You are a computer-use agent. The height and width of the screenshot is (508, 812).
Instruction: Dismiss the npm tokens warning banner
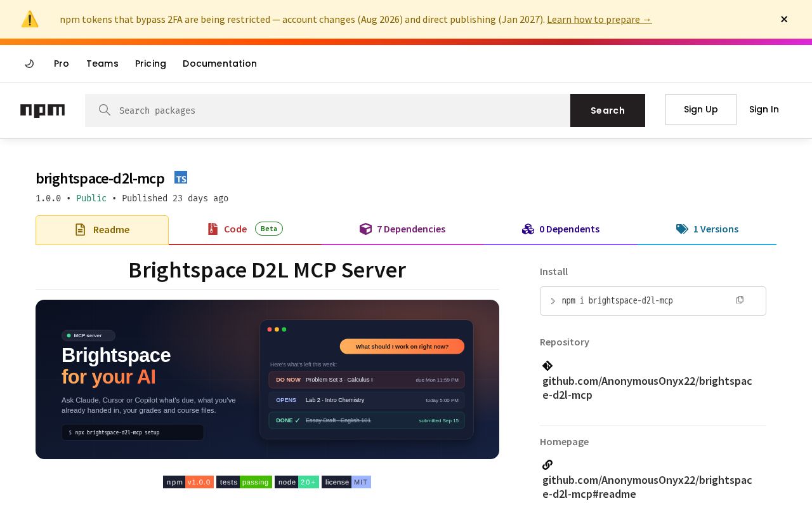[x=784, y=19]
